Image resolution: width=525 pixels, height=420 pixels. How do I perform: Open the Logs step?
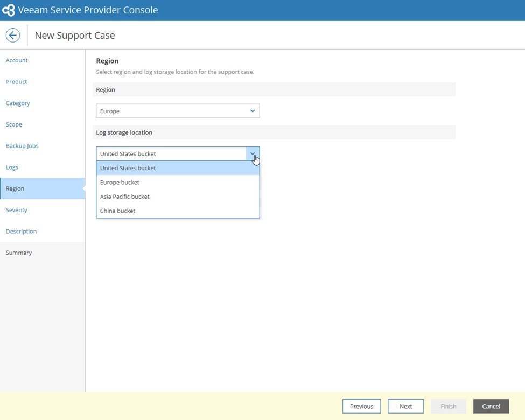point(12,167)
